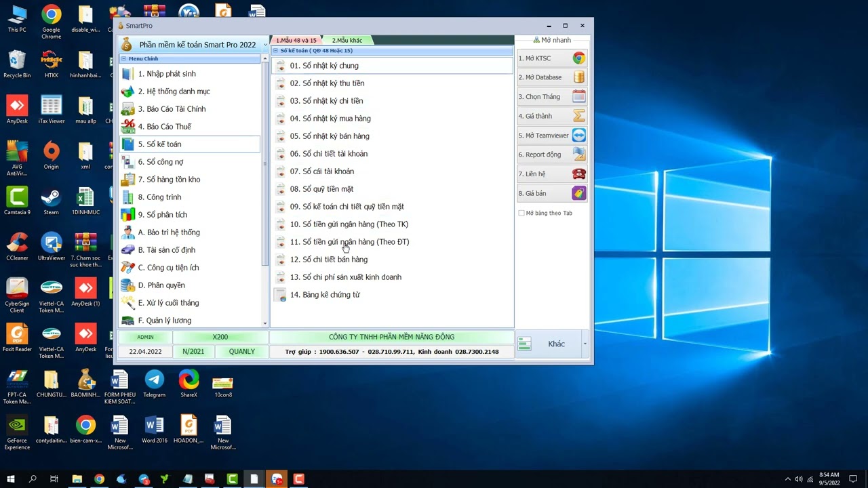Click the 8. Công trình building icon
The image size is (868, 488).
coord(127,197)
